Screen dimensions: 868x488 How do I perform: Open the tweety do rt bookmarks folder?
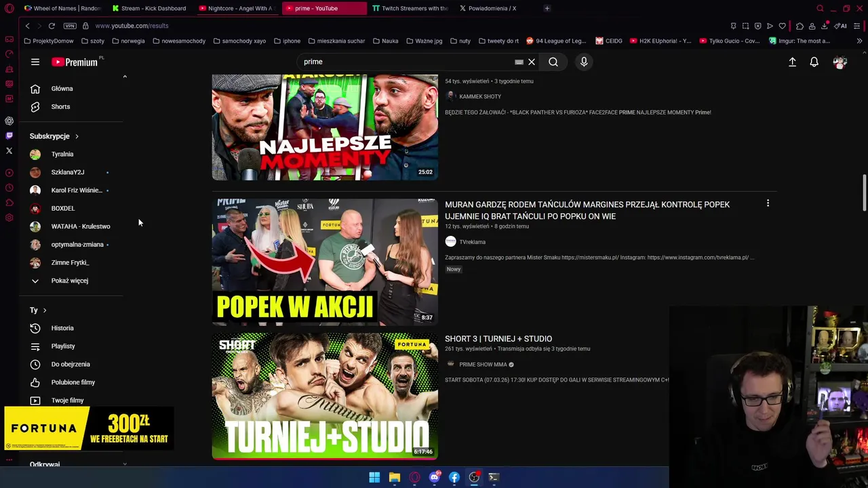498,41
